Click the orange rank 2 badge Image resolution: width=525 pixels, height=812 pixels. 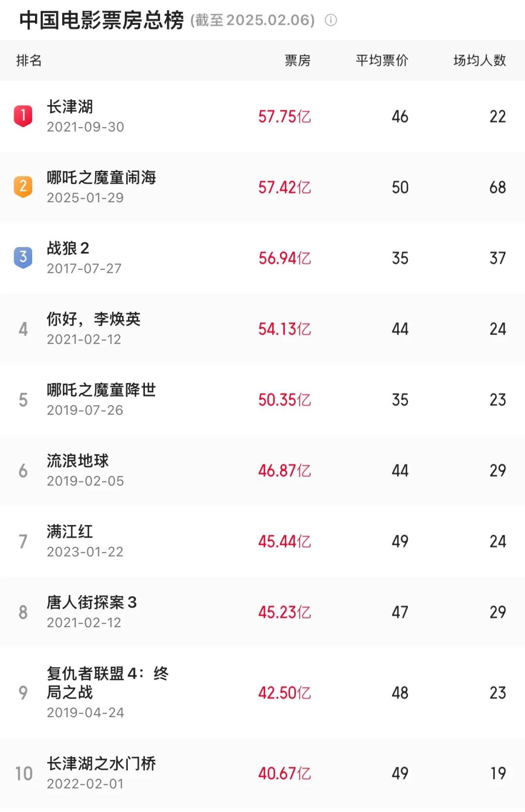pos(23,187)
